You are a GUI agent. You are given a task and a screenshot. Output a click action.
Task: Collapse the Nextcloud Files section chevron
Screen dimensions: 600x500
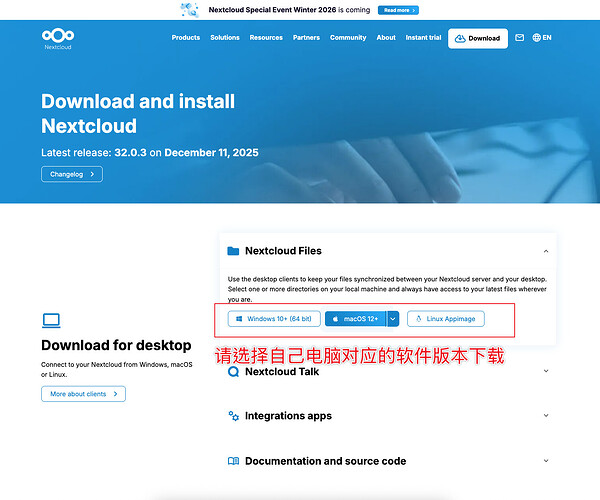[546, 251]
